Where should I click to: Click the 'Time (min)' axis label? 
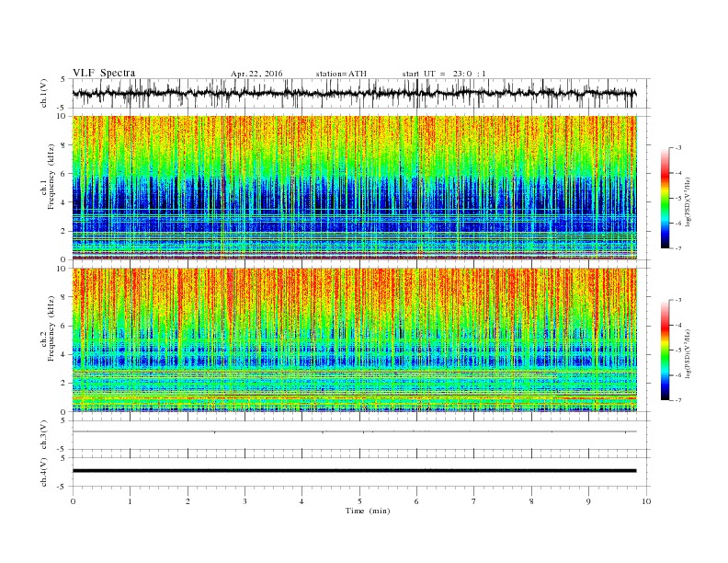coord(368,511)
